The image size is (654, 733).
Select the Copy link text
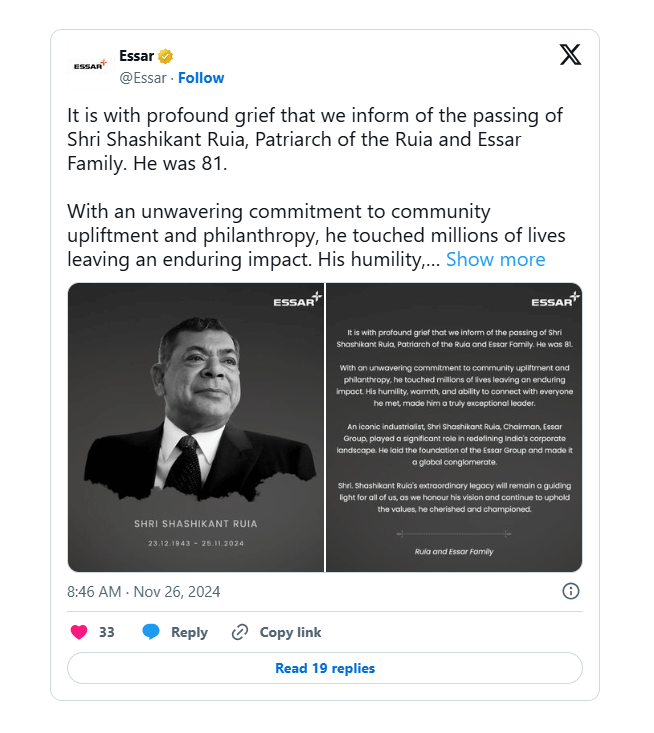click(290, 632)
